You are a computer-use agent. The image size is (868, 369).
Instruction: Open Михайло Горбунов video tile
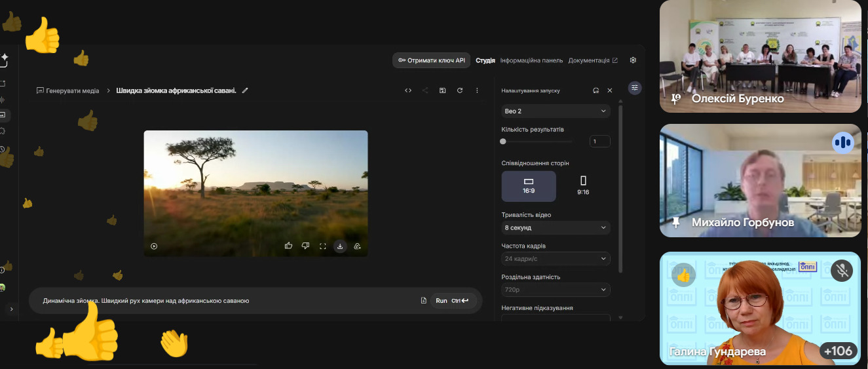[760, 180]
